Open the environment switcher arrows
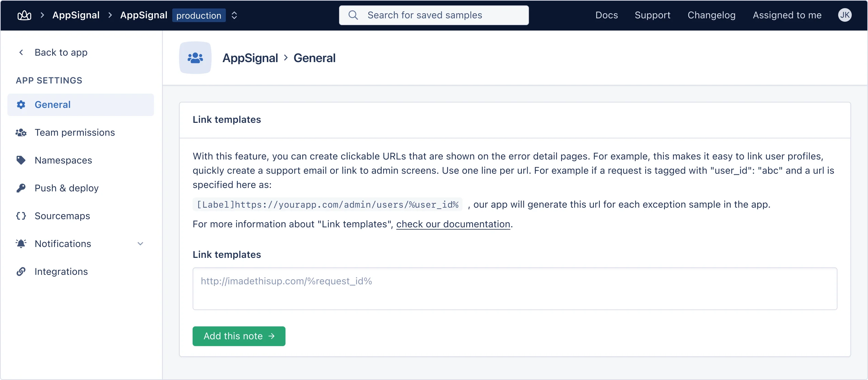Screen dimensions: 868x380 click(234, 15)
